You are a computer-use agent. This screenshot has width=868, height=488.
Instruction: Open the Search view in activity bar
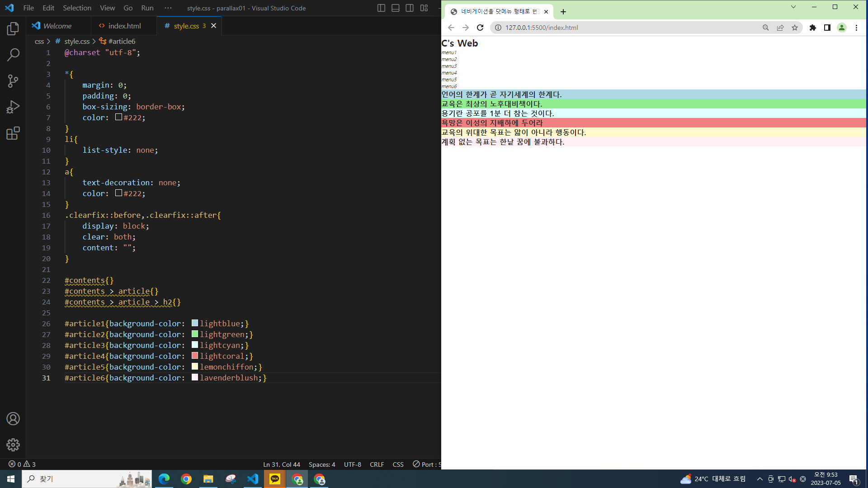(13, 55)
